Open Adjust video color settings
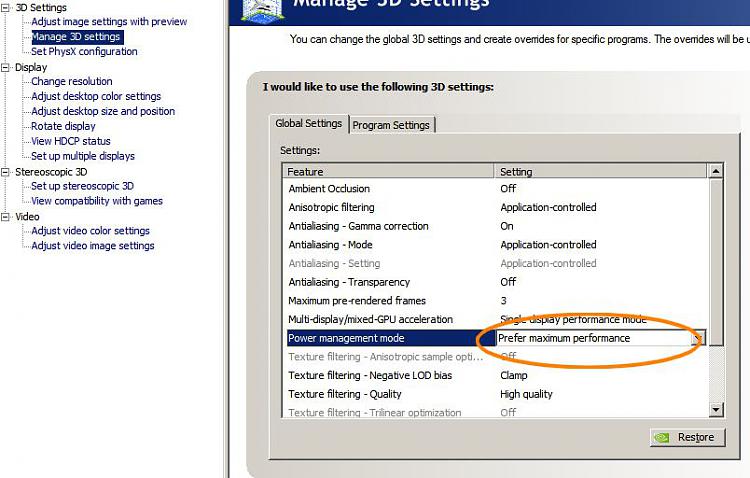This screenshot has width=750, height=478. point(90,231)
